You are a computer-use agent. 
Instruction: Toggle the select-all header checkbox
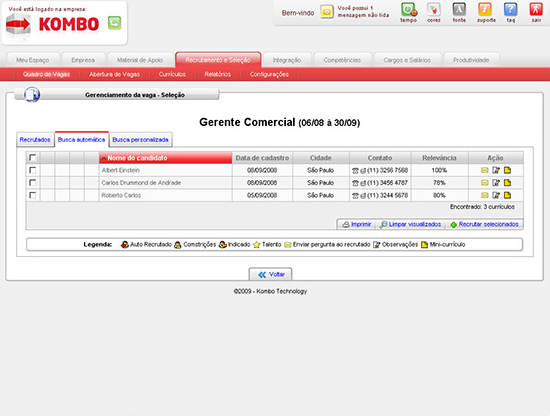[x=33, y=157]
